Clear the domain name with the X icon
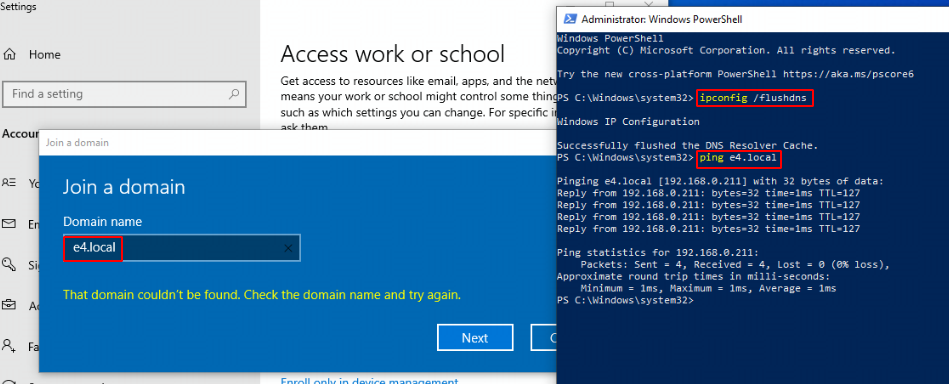Screen dimensions: 949x384 tap(288, 248)
